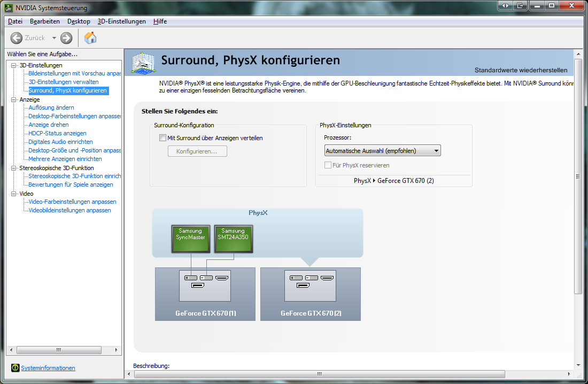
Task: Click task tree scroll left arrow
Action: (x=11, y=350)
